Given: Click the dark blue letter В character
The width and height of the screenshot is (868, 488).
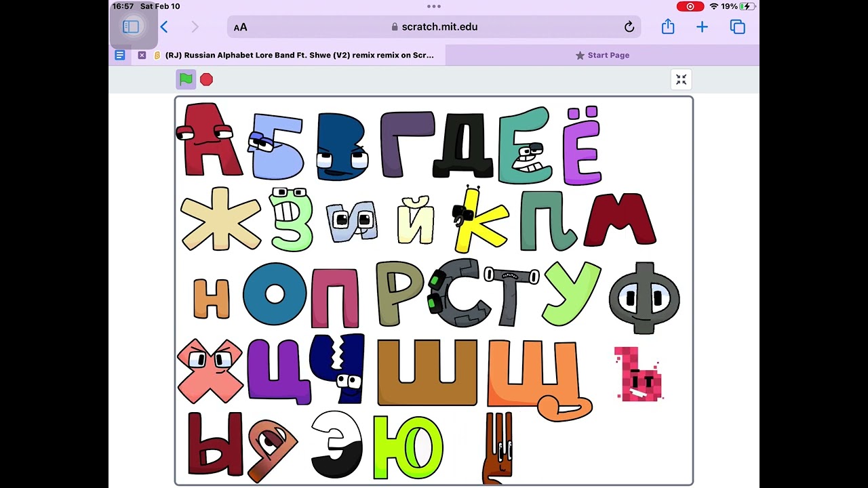Looking at the screenshot, I should click(x=342, y=146).
